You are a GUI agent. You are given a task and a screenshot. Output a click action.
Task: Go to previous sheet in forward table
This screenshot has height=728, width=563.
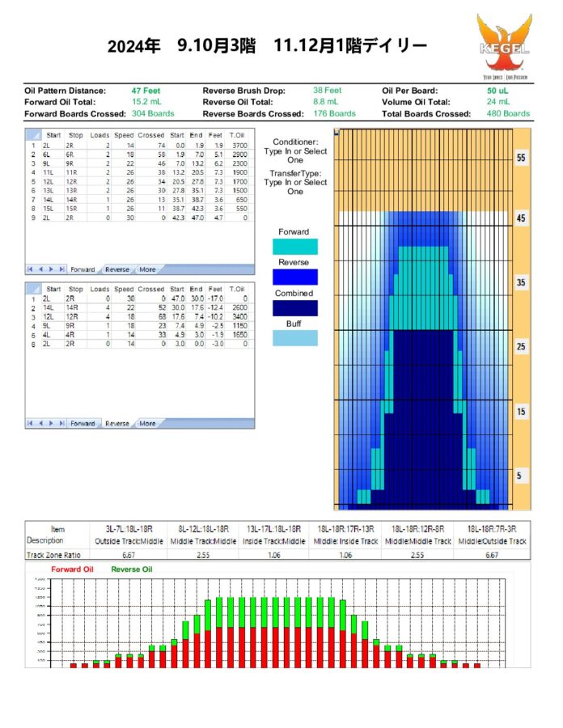[x=40, y=269]
